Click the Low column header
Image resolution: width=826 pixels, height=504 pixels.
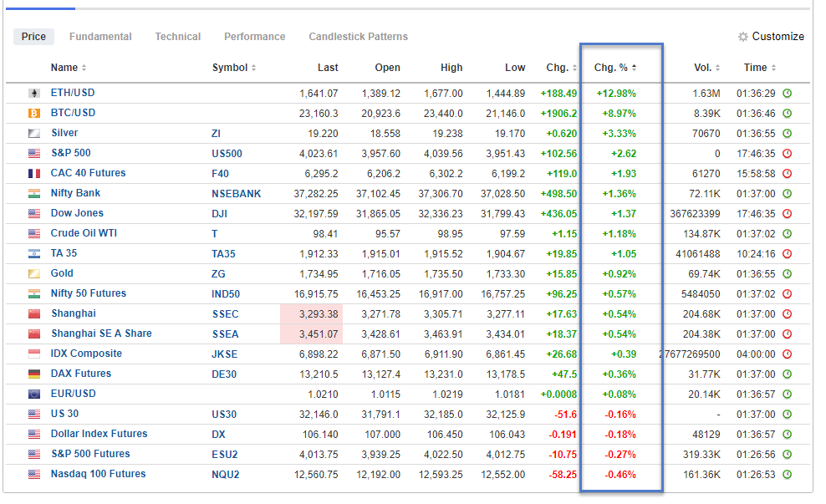(515, 68)
